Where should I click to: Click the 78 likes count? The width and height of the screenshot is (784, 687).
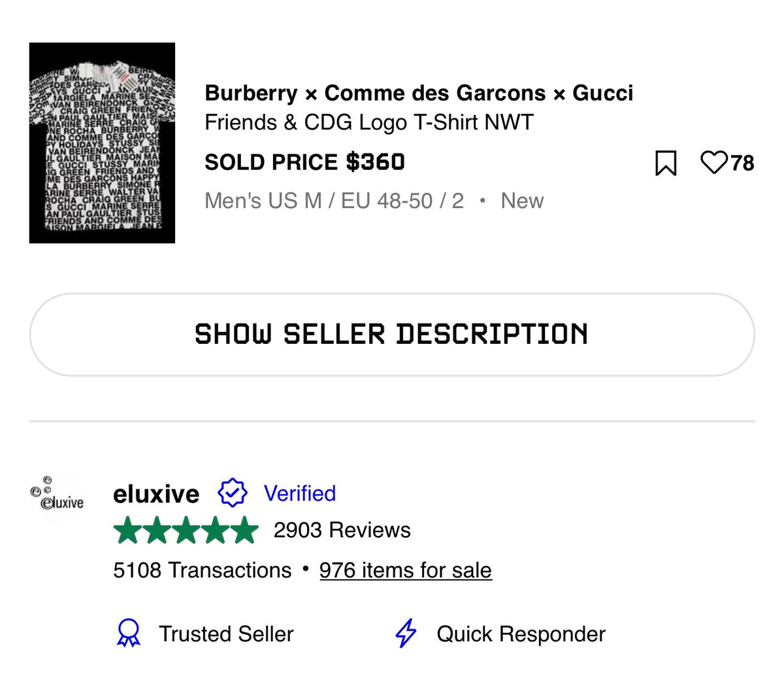[742, 163]
